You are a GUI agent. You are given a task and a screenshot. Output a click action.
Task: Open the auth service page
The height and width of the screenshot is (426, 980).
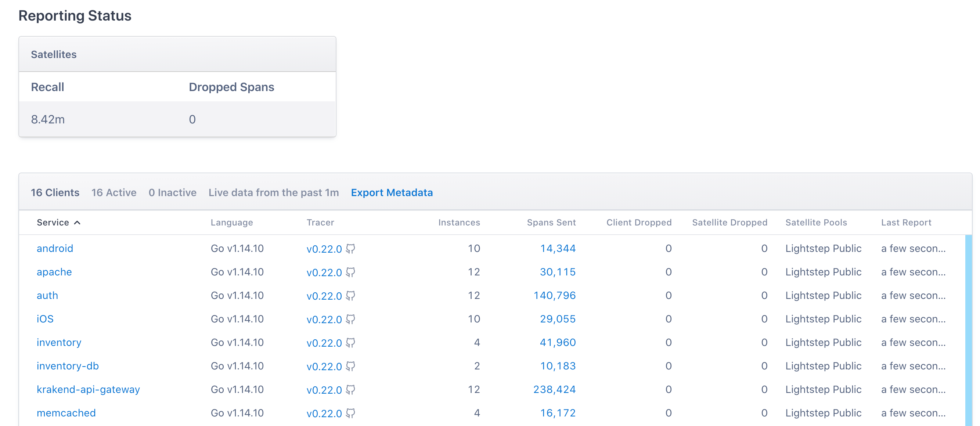[x=47, y=296]
